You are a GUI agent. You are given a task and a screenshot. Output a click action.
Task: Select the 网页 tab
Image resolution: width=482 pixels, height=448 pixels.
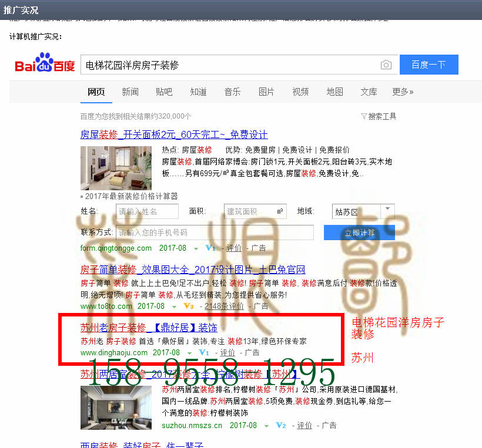[x=96, y=92]
